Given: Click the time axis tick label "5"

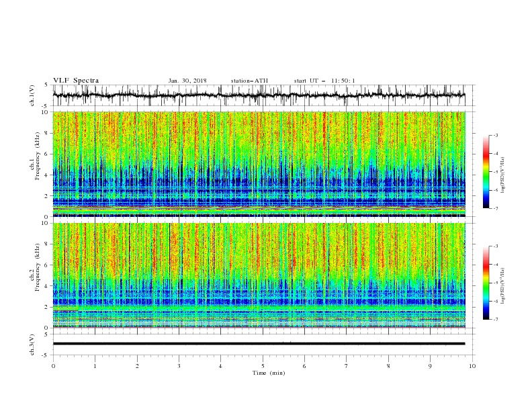Looking at the screenshot, I should point(263,366).
